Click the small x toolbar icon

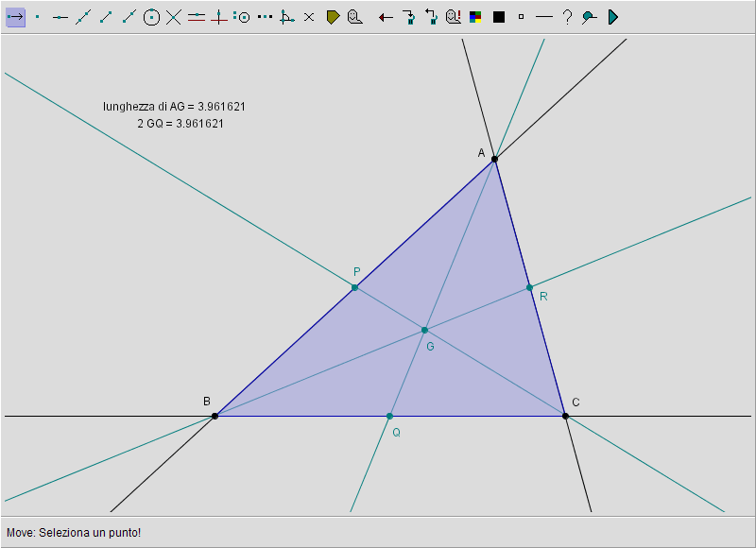[309, 17]
